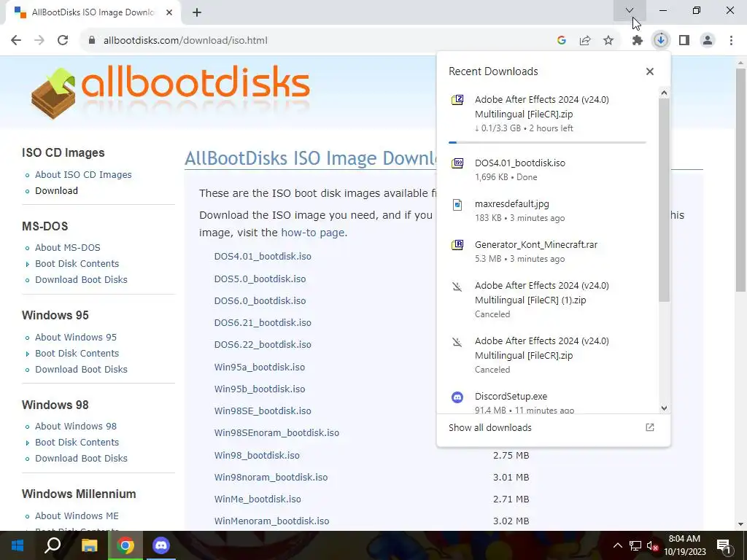Viewport: 747px width, 560px height.
Task: Click the allbootdisks logo
Action: coord(171,91)
